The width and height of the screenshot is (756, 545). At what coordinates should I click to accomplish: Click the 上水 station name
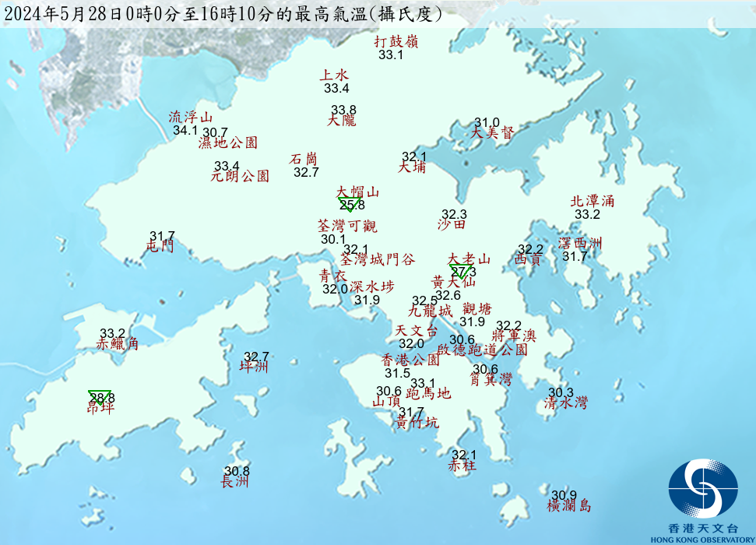click(334, 76)
